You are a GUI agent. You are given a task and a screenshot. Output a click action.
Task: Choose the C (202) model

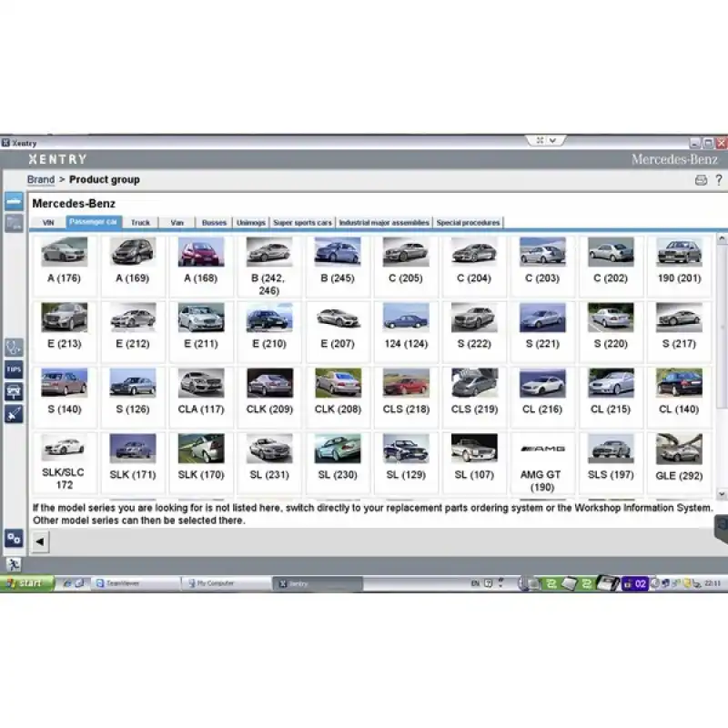coord(611,266)
